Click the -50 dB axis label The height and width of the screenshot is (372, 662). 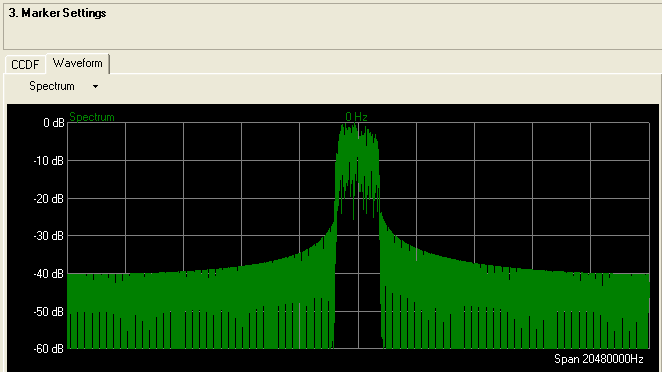coord(49,312)
